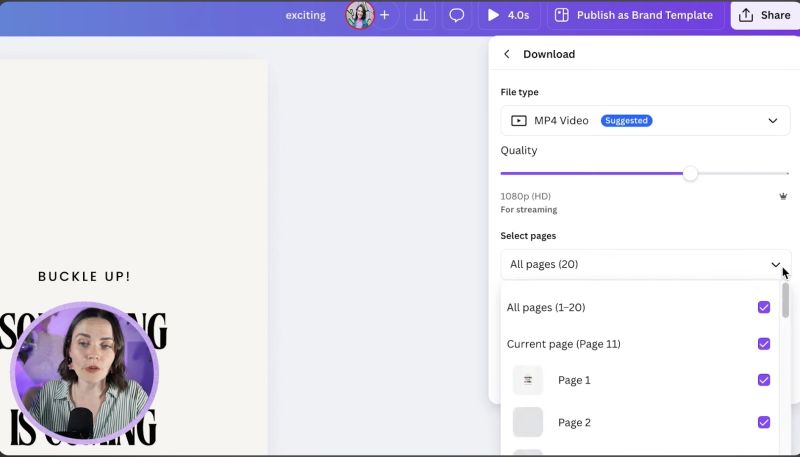The width and height of the screenshot is (800, 457).
Task: Add a collaborator with the plus icon
Action: point(385,15)
